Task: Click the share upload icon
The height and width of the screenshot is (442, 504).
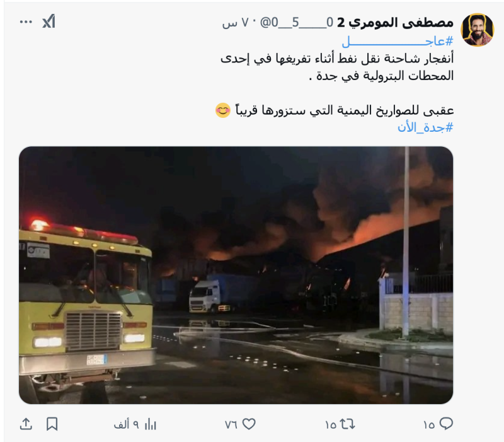Action: 26,424
